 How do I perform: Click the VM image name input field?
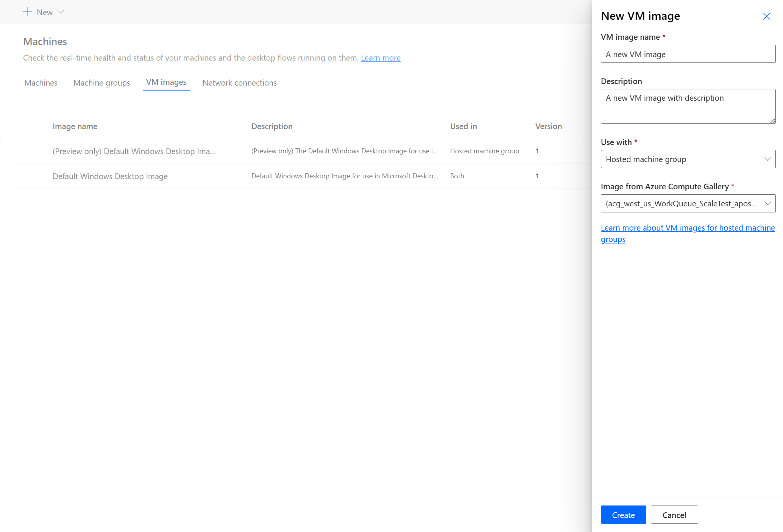coord(688,54)
